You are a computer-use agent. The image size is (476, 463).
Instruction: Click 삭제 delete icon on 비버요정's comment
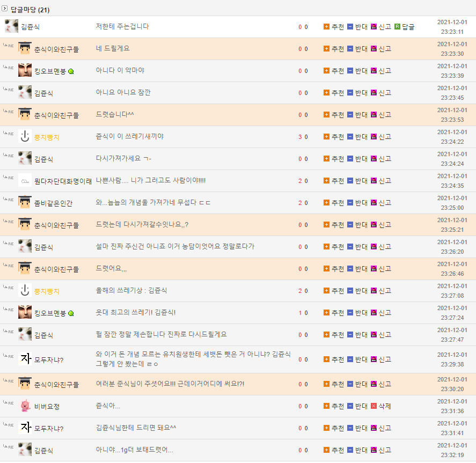point(374,406)
